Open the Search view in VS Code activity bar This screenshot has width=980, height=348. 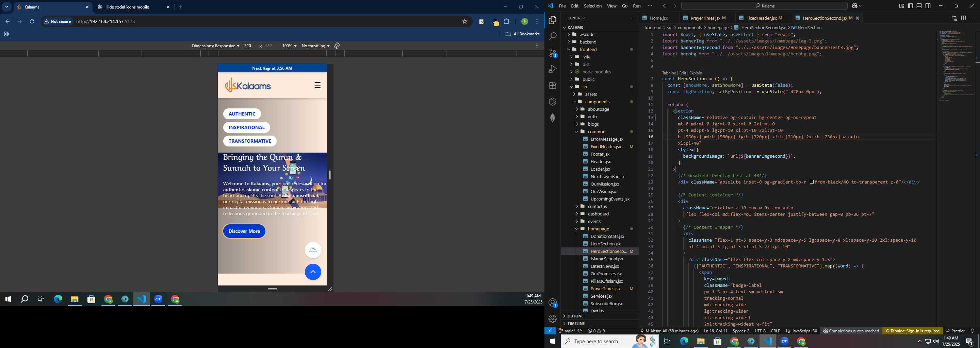pyautogui.click(x=553, y=36)
